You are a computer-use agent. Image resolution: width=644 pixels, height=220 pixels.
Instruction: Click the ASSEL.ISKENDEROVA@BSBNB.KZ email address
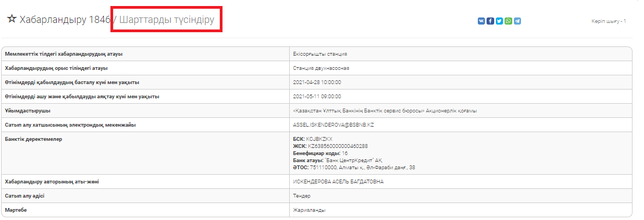(333, 125)
